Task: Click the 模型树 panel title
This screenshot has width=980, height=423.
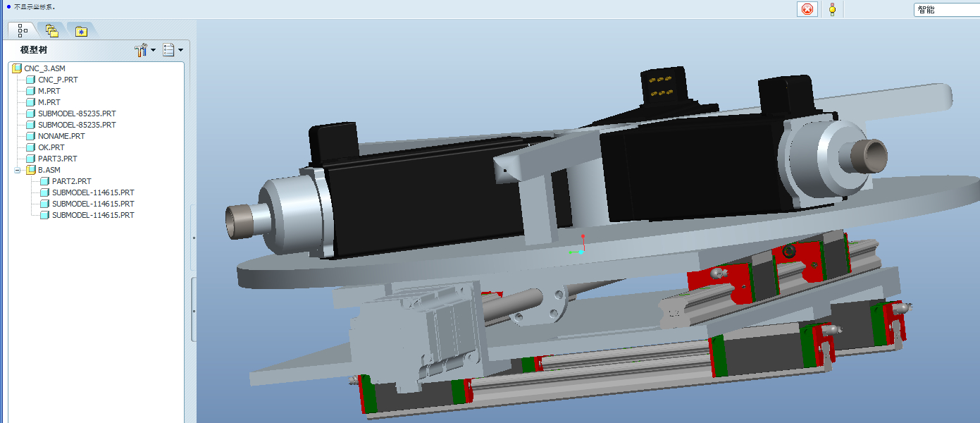Action: coord(34,50)
